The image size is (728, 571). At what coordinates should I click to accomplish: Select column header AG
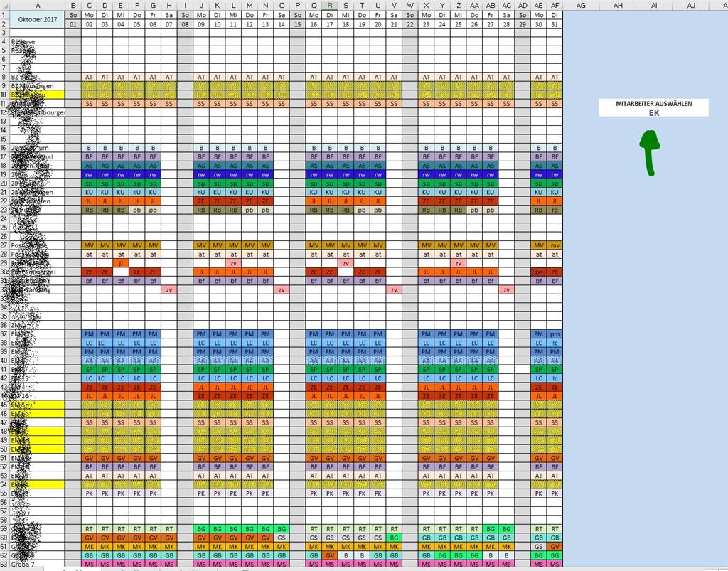[x=581, y=5]
